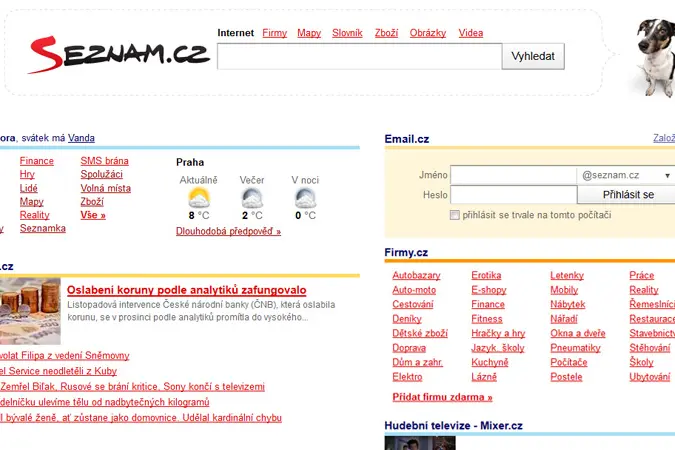Focus the Jméno username field

pyautogui.click(x=513, y=175)
